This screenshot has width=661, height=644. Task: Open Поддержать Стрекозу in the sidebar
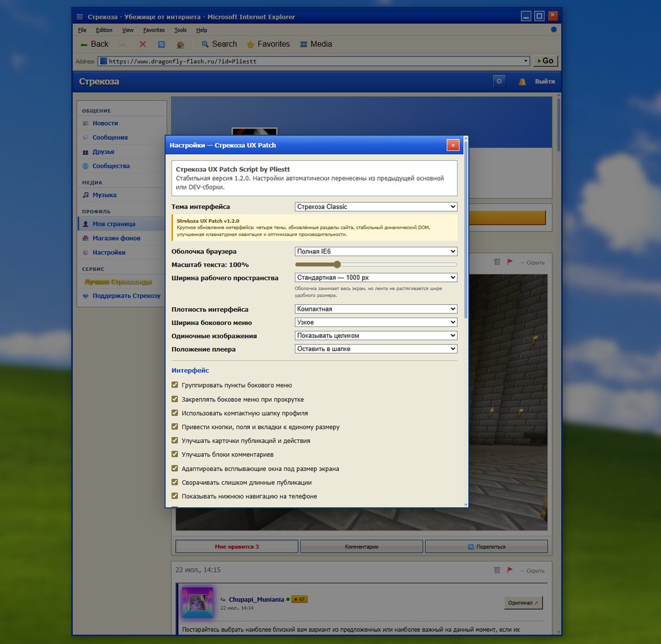coord(127,296)
